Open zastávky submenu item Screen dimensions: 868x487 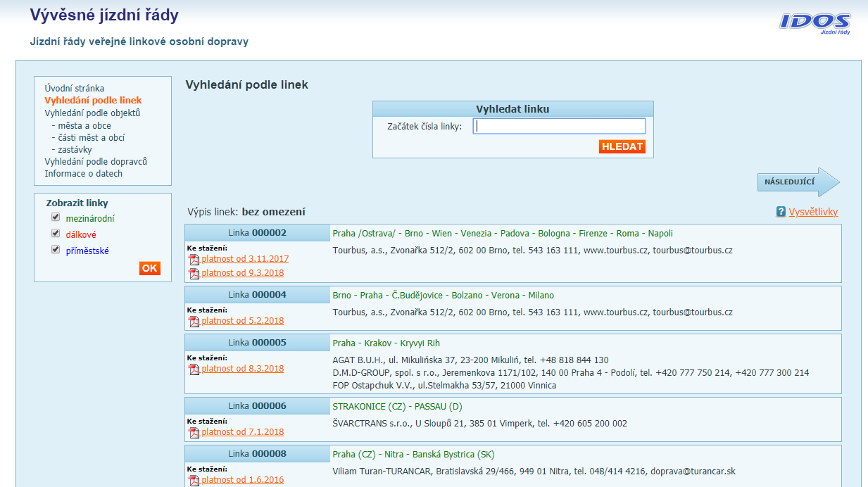pos(75,150)
